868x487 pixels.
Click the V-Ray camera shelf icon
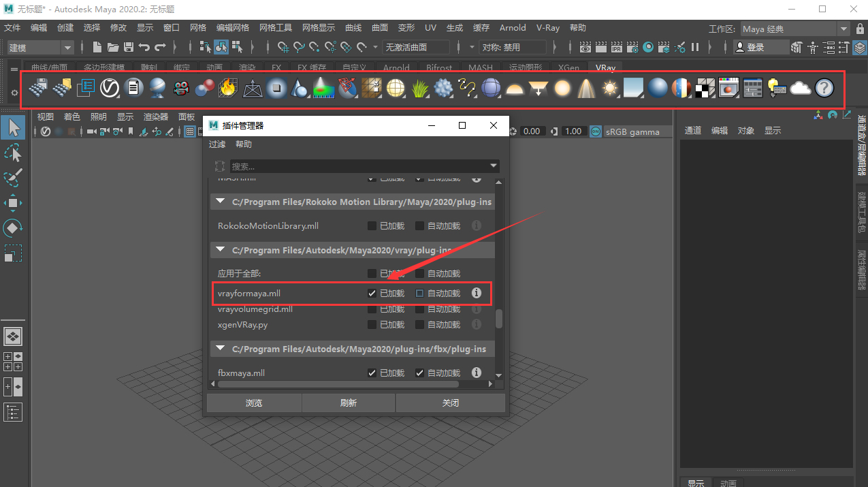[180, 88]
